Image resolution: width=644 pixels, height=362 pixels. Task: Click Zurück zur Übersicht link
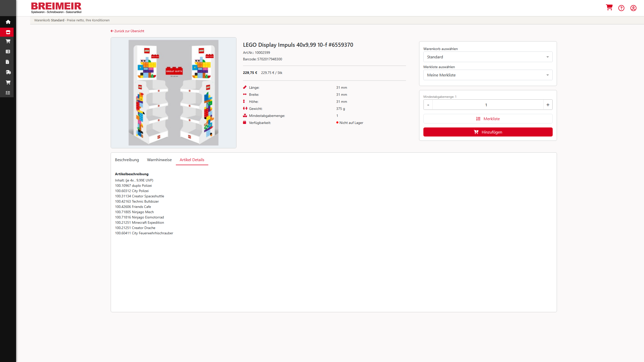[x=127, y=31]
